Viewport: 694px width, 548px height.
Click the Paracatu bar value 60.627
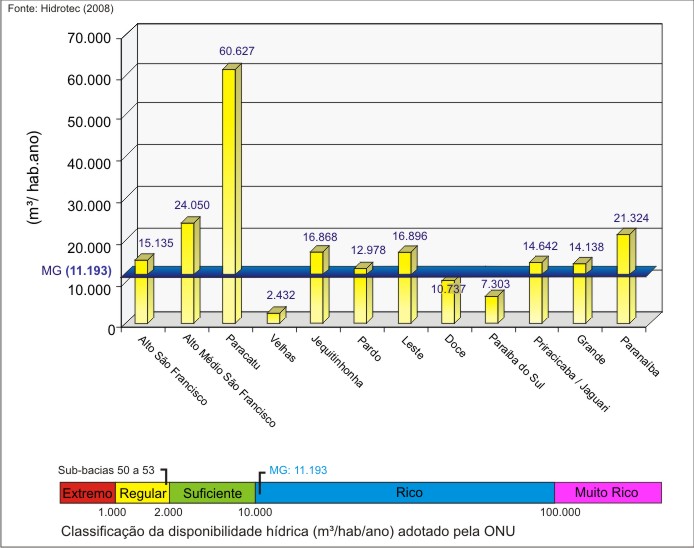(237, 51)
